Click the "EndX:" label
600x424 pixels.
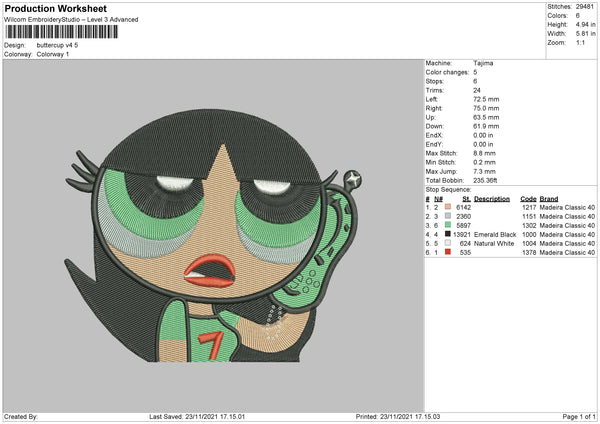click(x=434, y=135)
